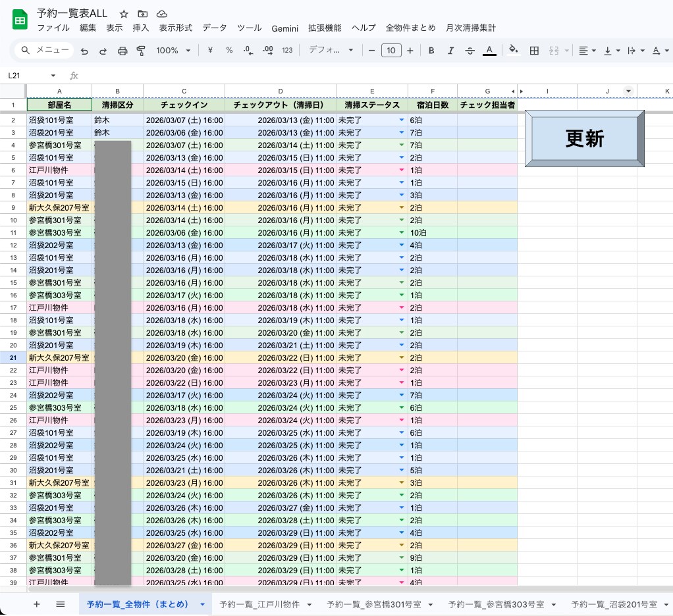Open the move to folder icon
This screenshot has height=616, width=673.
coord(142,14)
